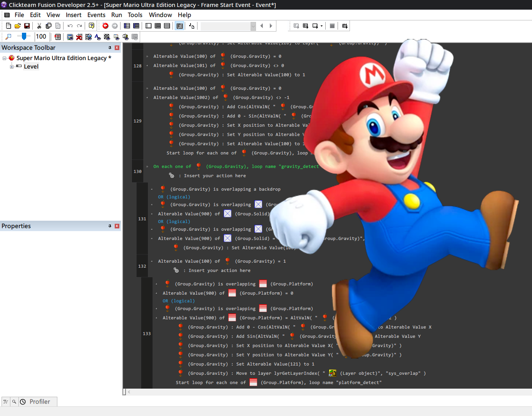Open the Run menu

[116, 15]
